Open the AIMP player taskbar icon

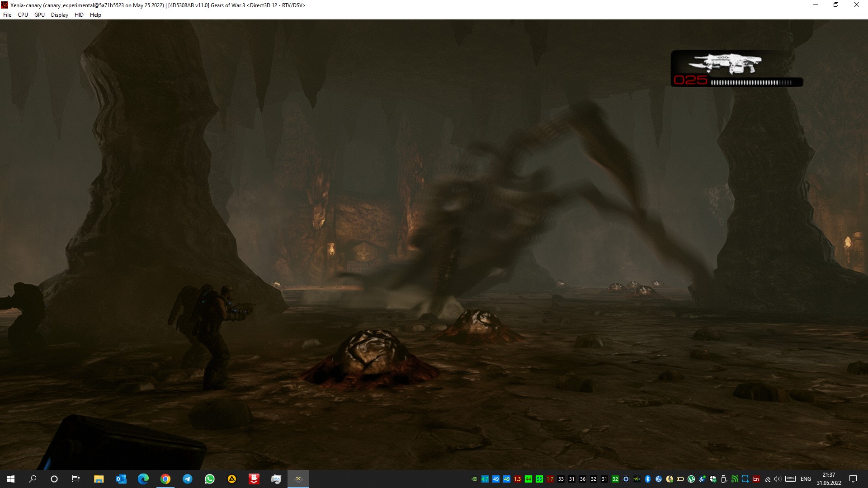pos(231,479)
